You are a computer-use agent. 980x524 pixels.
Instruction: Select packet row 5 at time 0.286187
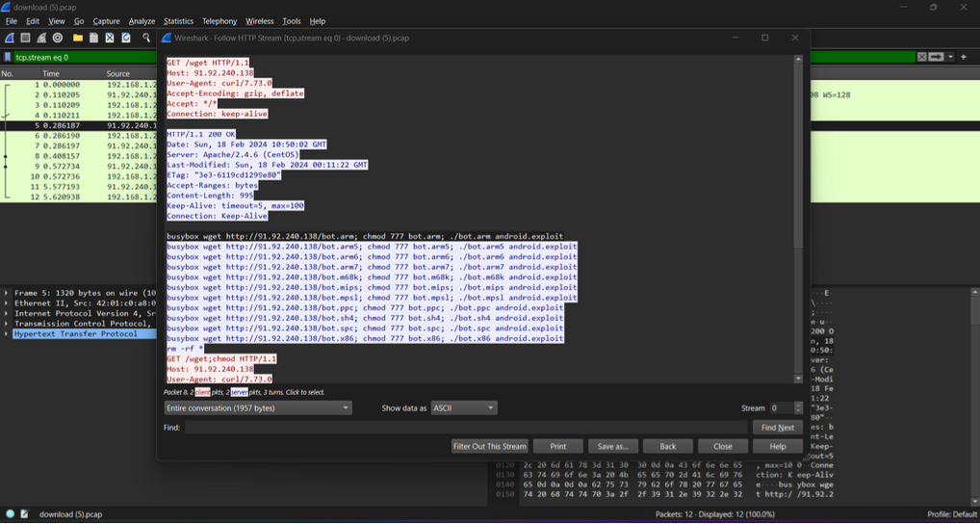pyautogui.click(x=78, y=125)
